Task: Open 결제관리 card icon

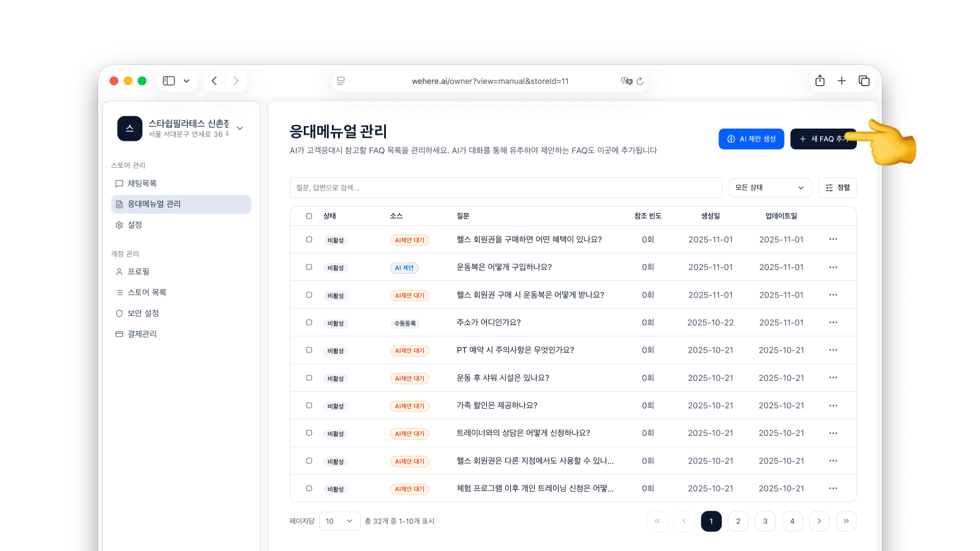Action: tap(118, 334)
